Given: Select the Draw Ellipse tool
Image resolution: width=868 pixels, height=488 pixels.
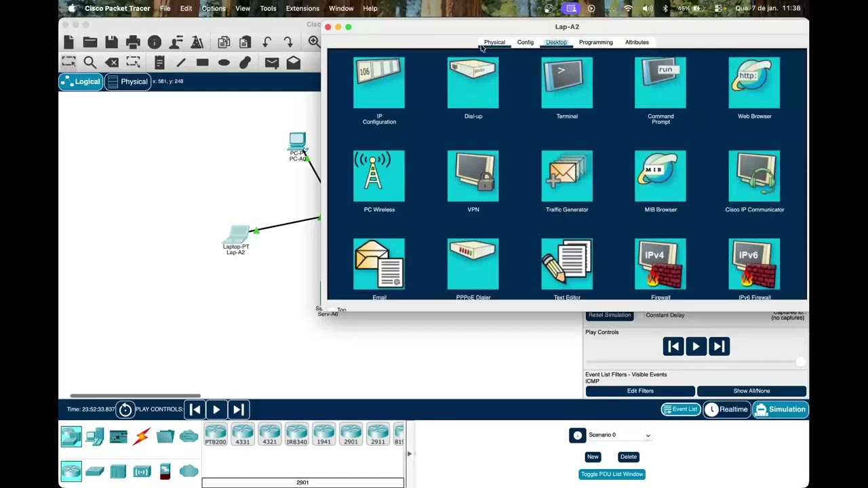Looking at the screenshot, I should 224,62.
